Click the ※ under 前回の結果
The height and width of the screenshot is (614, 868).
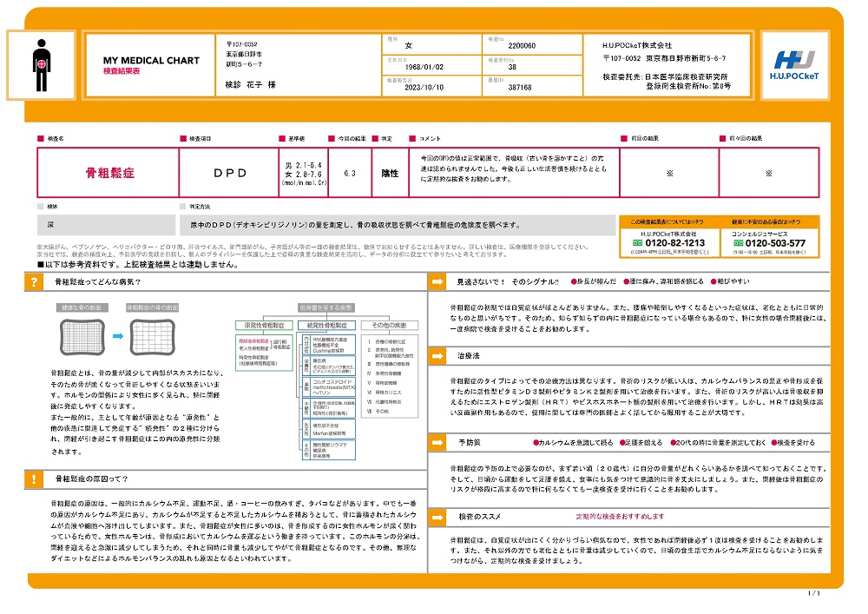(x=669, y=174)
